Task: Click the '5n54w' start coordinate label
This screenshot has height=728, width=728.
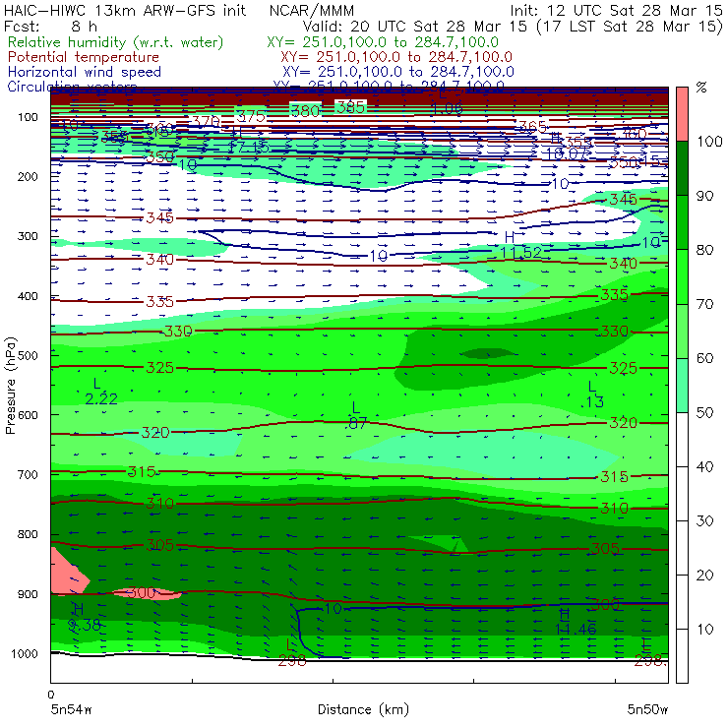Action: 71,709
